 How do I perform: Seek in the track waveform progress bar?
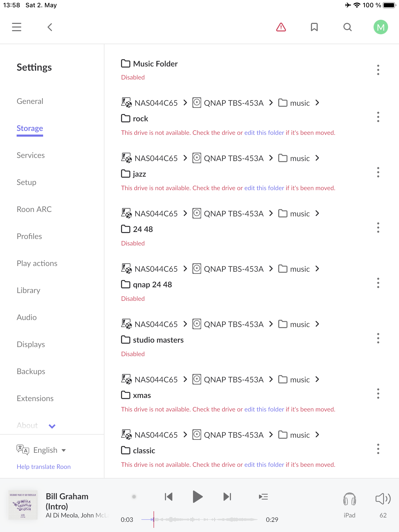point(199,520)
